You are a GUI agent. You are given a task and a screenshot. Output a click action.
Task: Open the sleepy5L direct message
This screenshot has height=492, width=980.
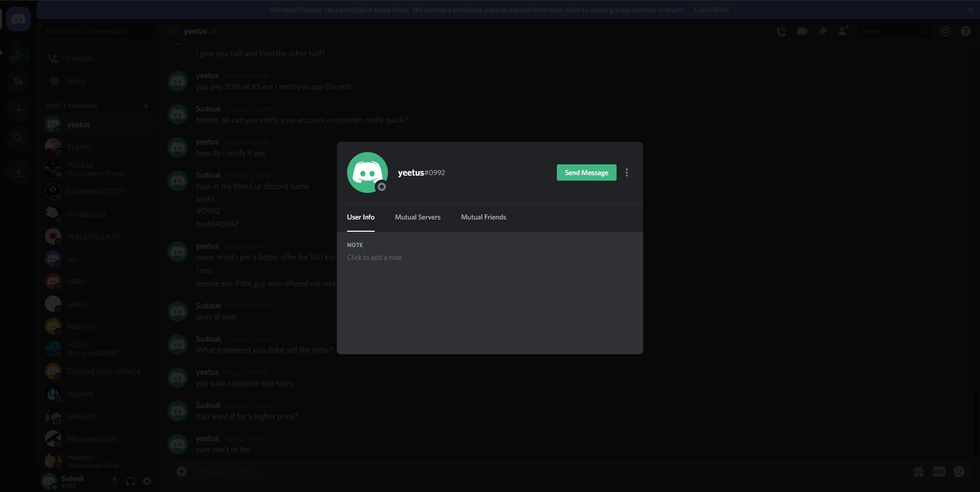[98, 416]
